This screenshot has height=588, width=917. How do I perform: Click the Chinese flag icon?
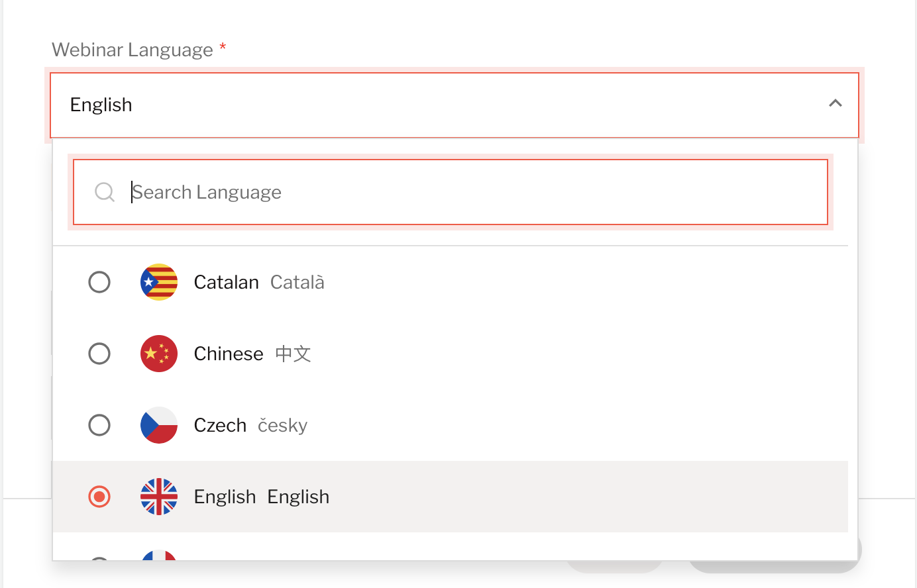(x=159, y=354)
